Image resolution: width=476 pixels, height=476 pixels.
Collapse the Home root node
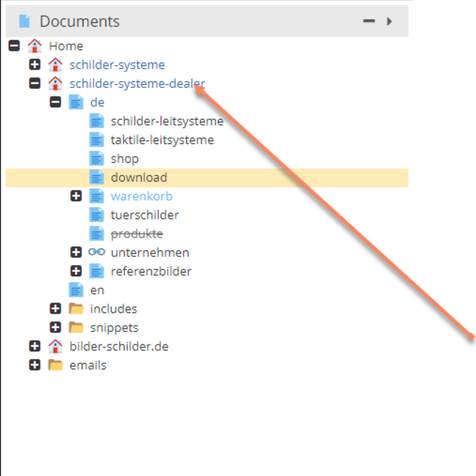coord(14,46)
